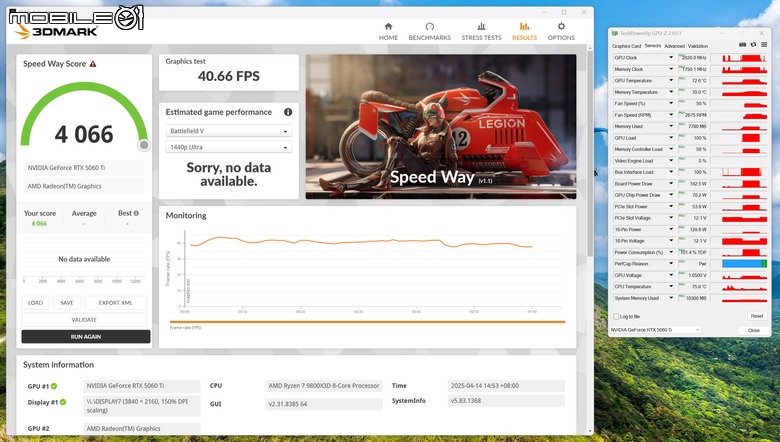This screenshot has width=780, height=442.
Task: Click the 3DMark logo at top left
Action: (55, 31)
